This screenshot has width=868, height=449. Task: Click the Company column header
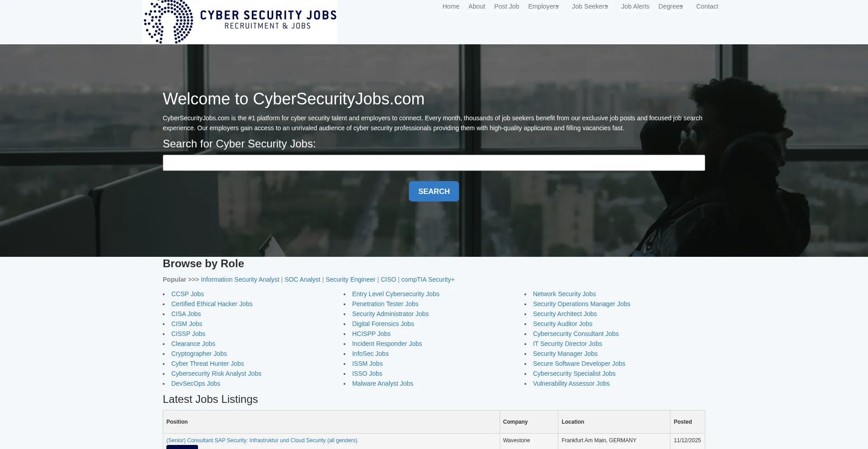529,422
